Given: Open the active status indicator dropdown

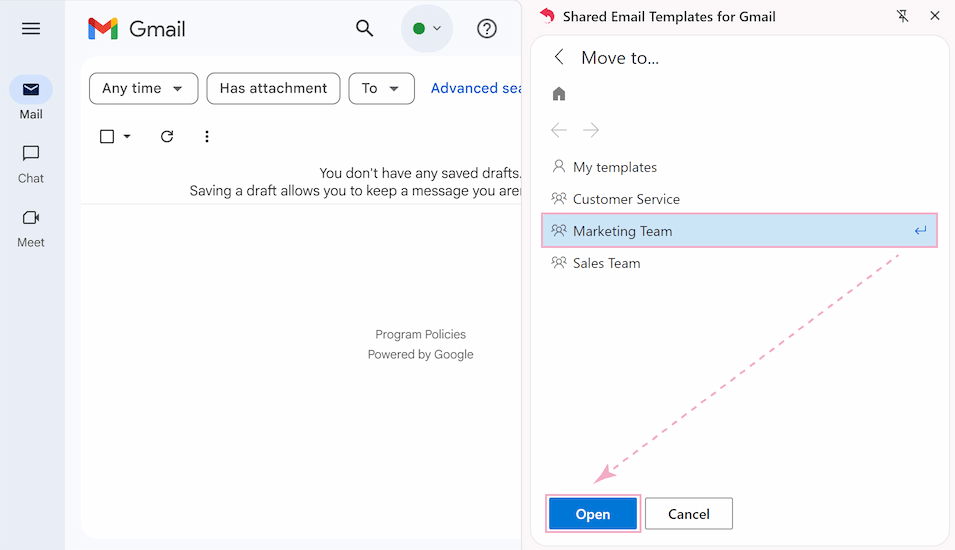Looking at the screenshot, I should click(x=427, y=29).
